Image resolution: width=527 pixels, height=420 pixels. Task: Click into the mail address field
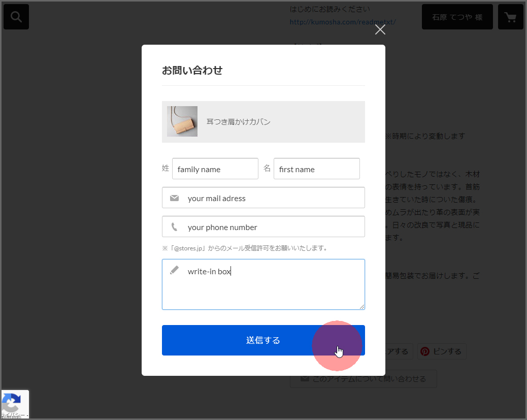[x=274, y=198]
